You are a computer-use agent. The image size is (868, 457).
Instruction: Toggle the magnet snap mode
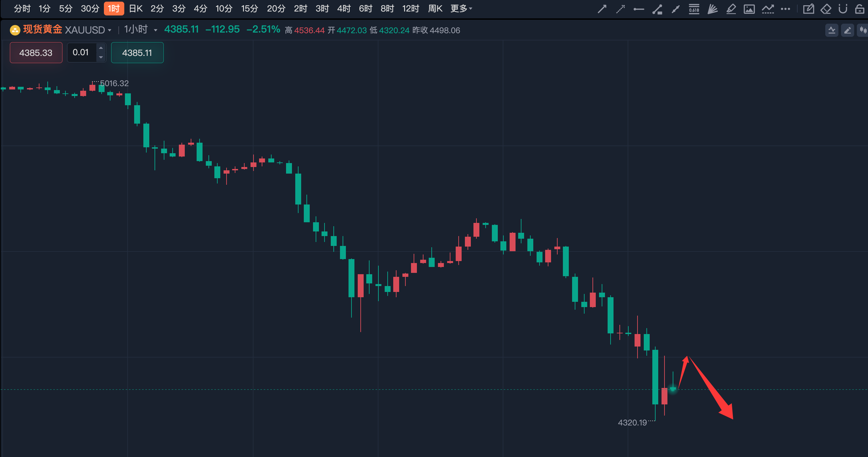pyautogui.click(x=842, y=9)
